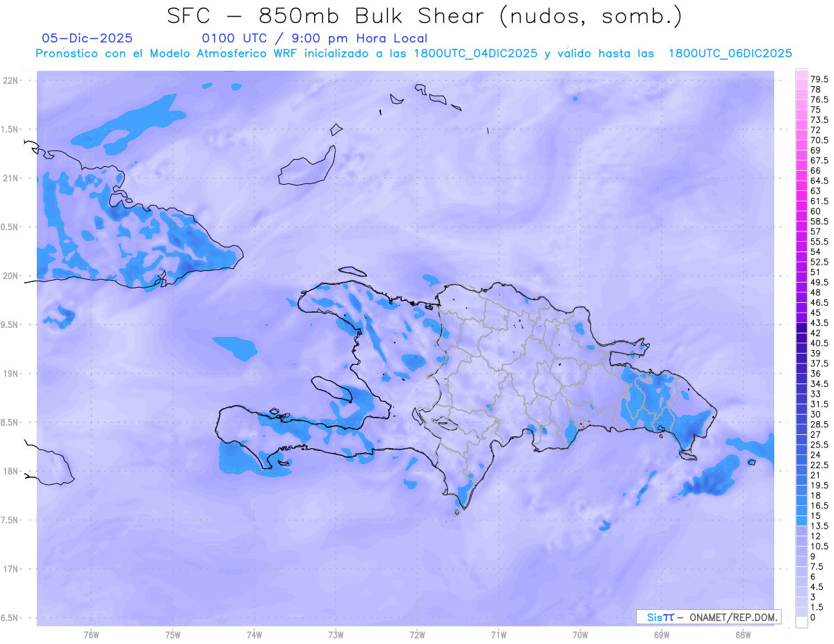Click the "22N" latitude axis label
834x644 pixels.
tap(10, 81)
